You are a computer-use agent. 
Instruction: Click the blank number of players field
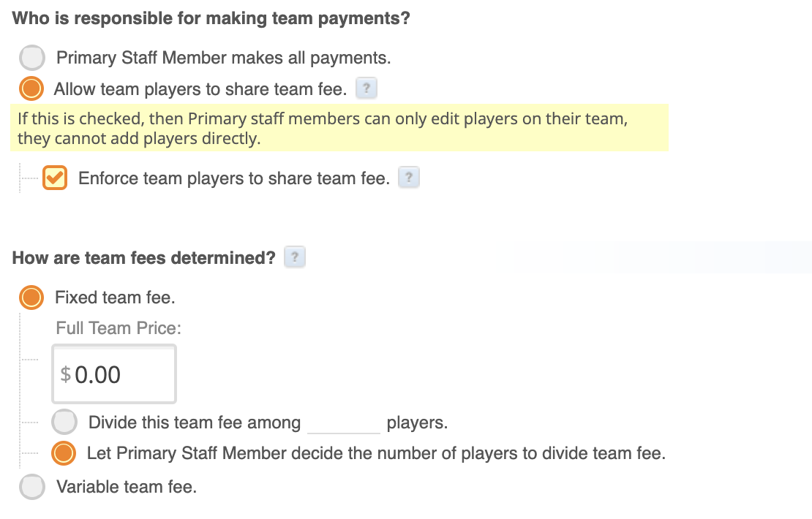(x=344, y=423)
